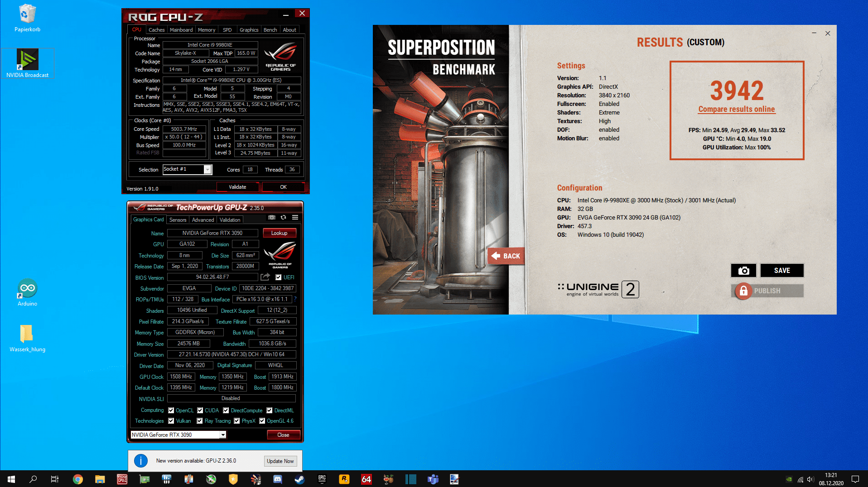The height and width of the screenshot is (487, 868).
Task: Switch to the Sensors tab in GPU-Z
Action: click(x=178, y=220)
